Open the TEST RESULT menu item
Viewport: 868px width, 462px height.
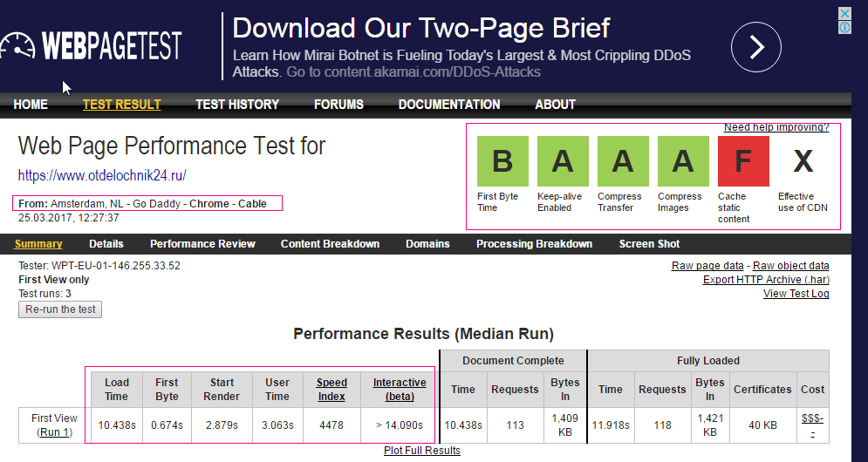(x=122, y=105)
